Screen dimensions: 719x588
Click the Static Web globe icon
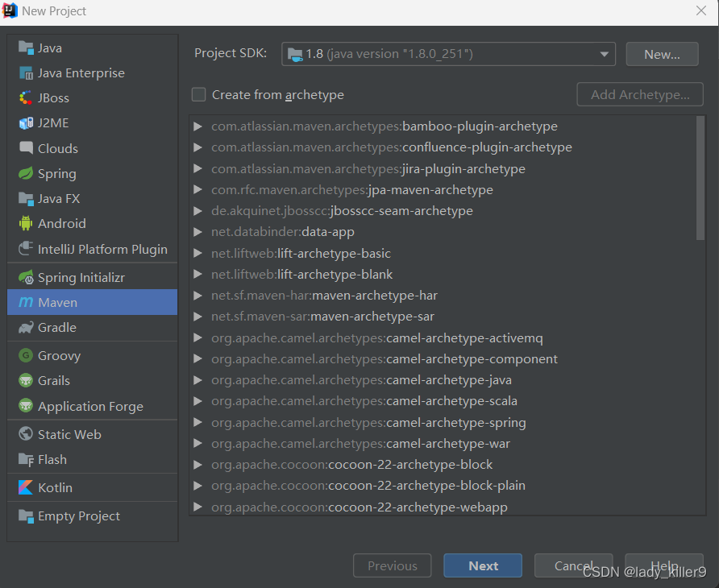point(26,433)
